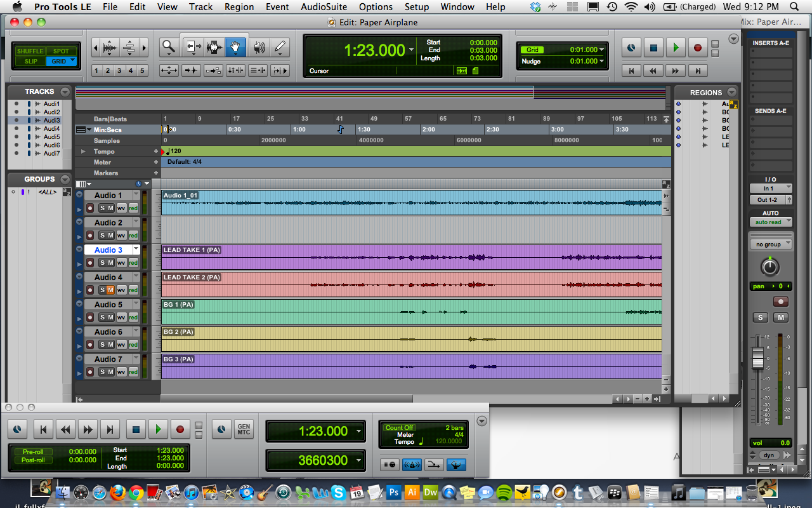The width and height of the screenshot is (812, 508).
Task: Enable Slip edit mode
Action: click(30, 62)
